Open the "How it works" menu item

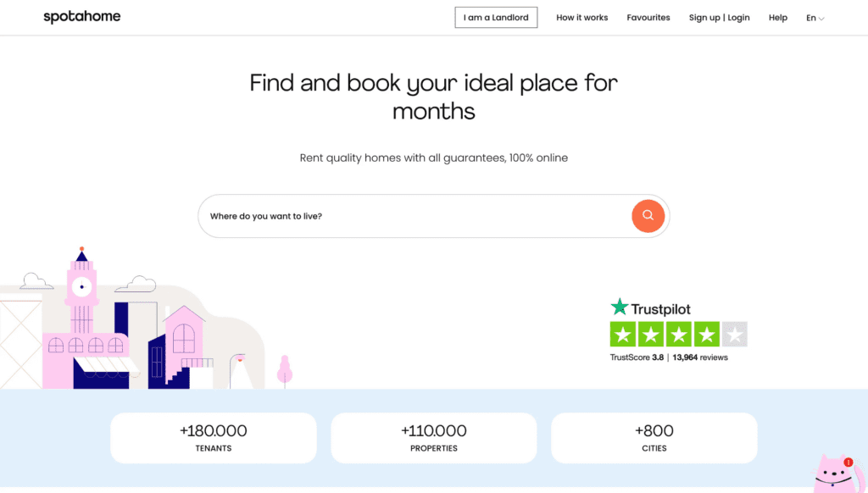coord(581,18)
